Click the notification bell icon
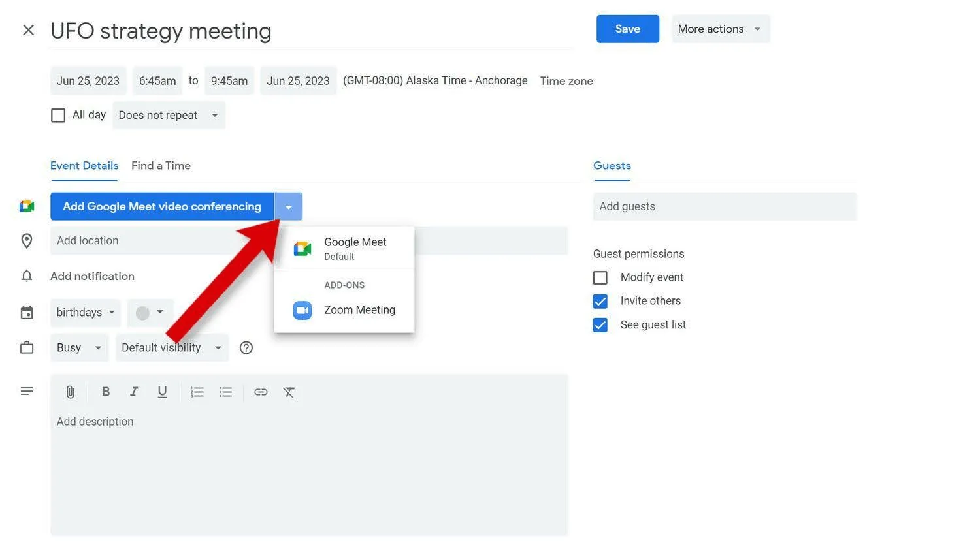The image size is (980, 551). [x=27, y=276]
